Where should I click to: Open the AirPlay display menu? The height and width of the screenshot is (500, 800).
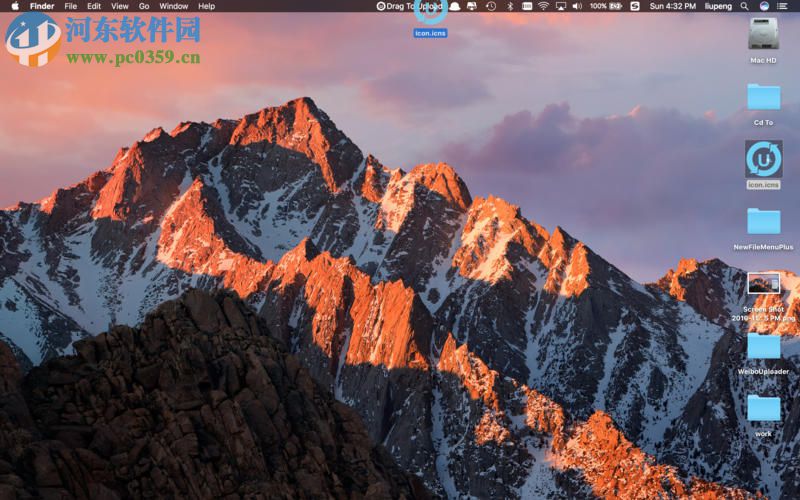(x=561, y=6)
